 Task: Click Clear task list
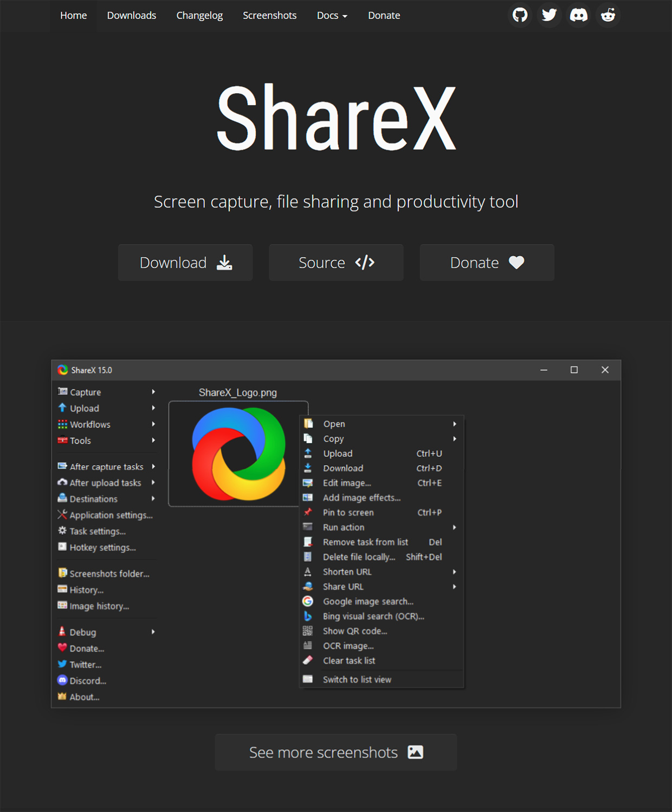coord(348,660)
